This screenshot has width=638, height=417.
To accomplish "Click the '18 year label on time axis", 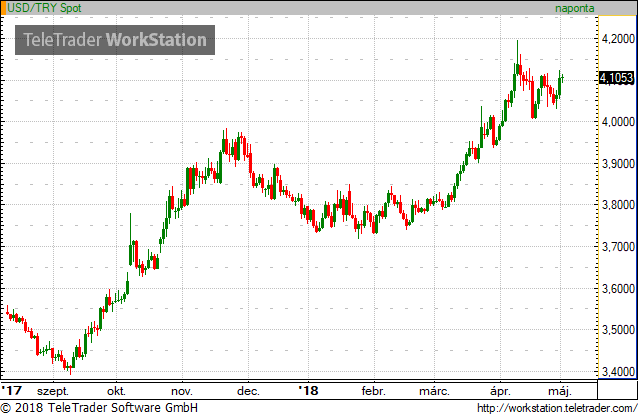I will click(308, 391).
